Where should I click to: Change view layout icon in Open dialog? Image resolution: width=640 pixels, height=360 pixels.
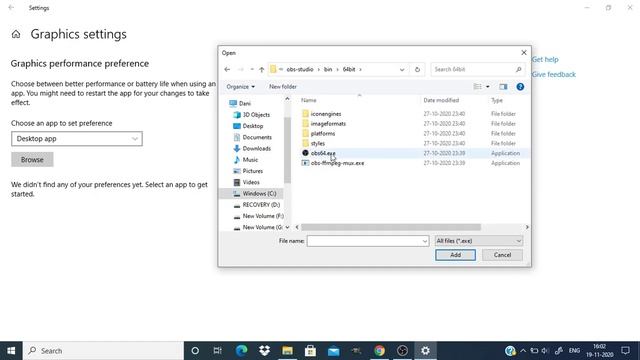477,87
